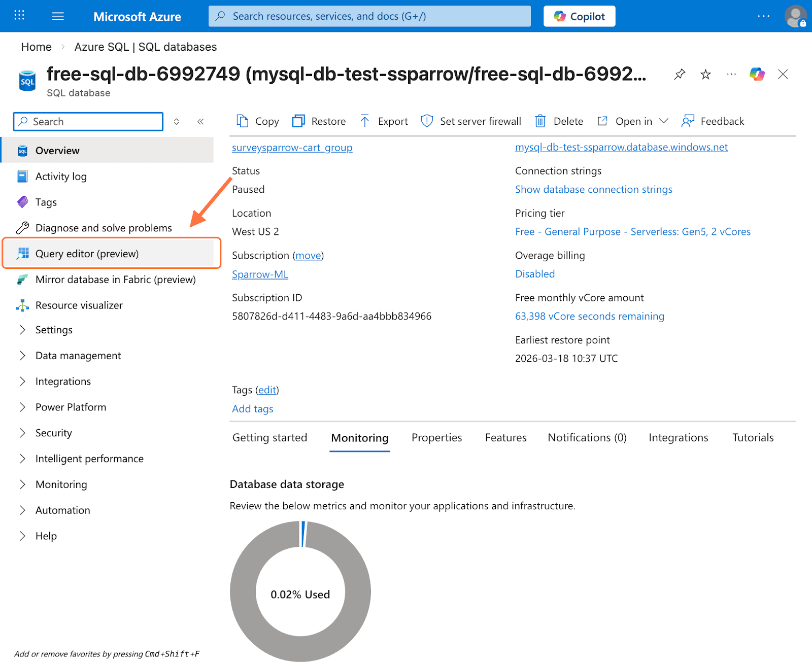Image resolution: width=812 pixels, height=662 pixels.
Task: Open Set server firewall shield button
Action: coord(471,121)
